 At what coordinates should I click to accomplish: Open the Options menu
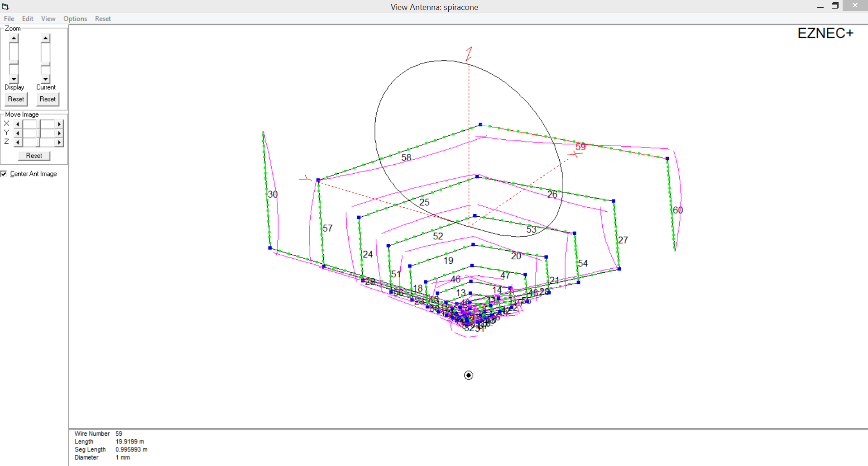coord(75,19)
